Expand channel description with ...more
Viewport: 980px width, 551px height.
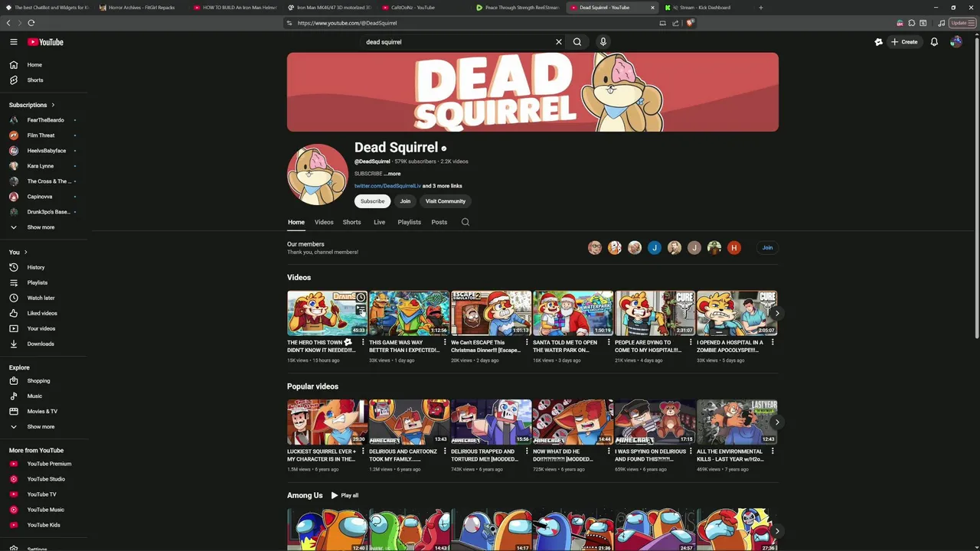pyautogui.click(x=392, y=174)
